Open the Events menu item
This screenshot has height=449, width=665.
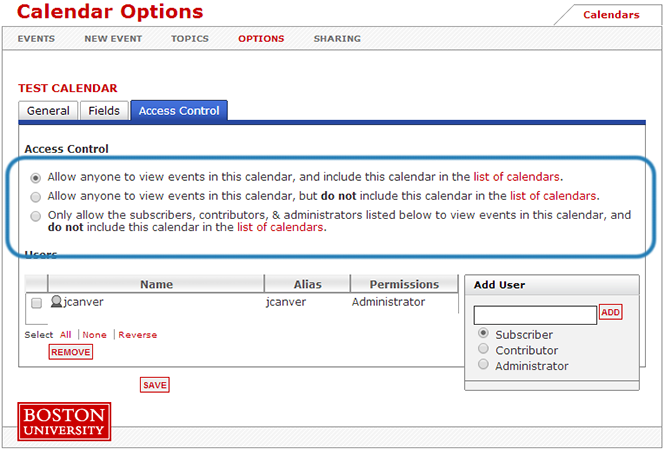[36, 39]
